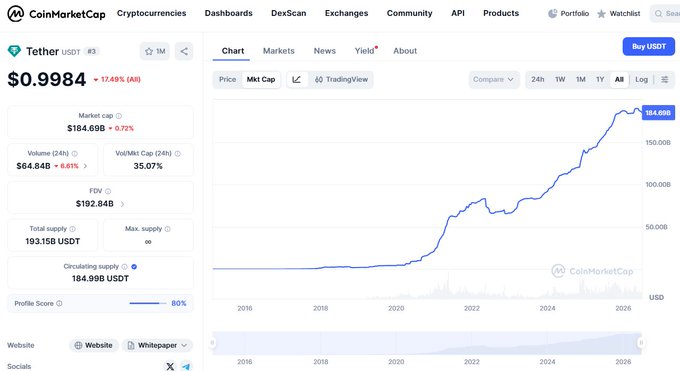The width and height of the screenshot is (680, 371).
Task: Open Community nav menu
Action: click(409, 13)
